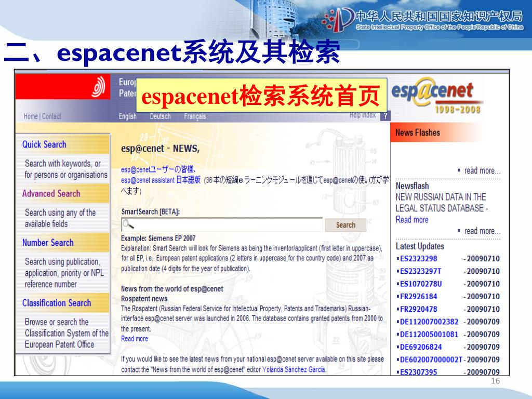The image size is (532, 399).
Task: Switch language to Deutsch
Action: [x=160, y=116]
